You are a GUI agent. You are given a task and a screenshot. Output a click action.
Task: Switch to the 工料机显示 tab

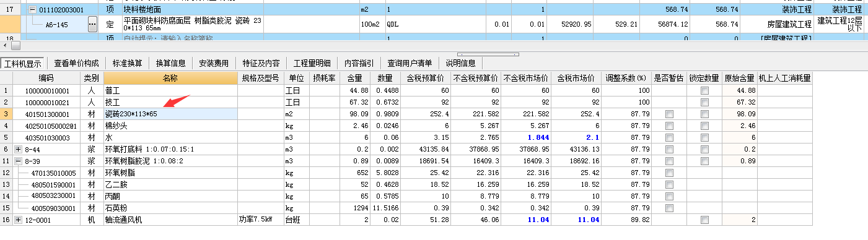point(24,64)
